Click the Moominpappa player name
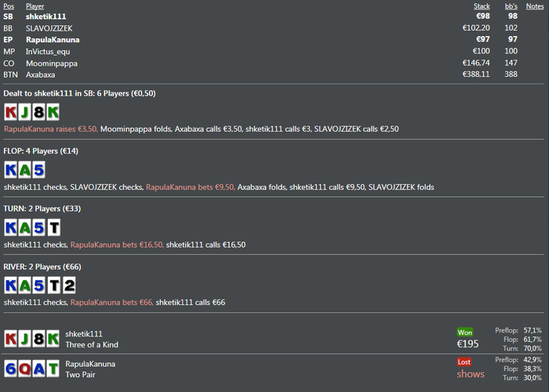 click(52, 64)
